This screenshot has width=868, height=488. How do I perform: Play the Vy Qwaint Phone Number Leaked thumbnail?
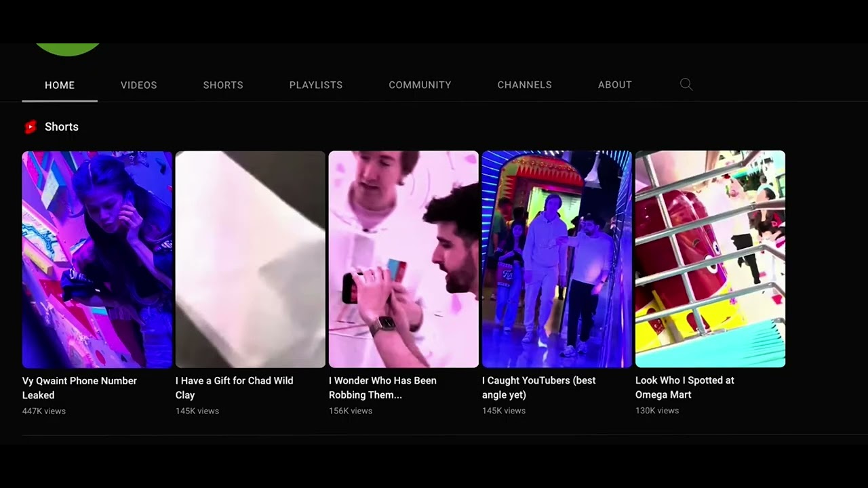coord(97,260)
